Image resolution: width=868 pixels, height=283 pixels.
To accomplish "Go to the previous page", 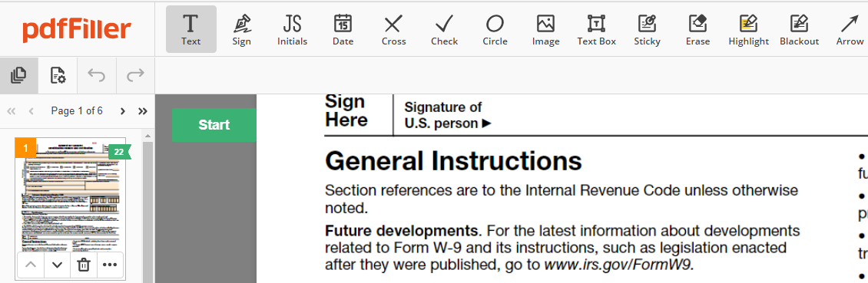I will [31, 111].
